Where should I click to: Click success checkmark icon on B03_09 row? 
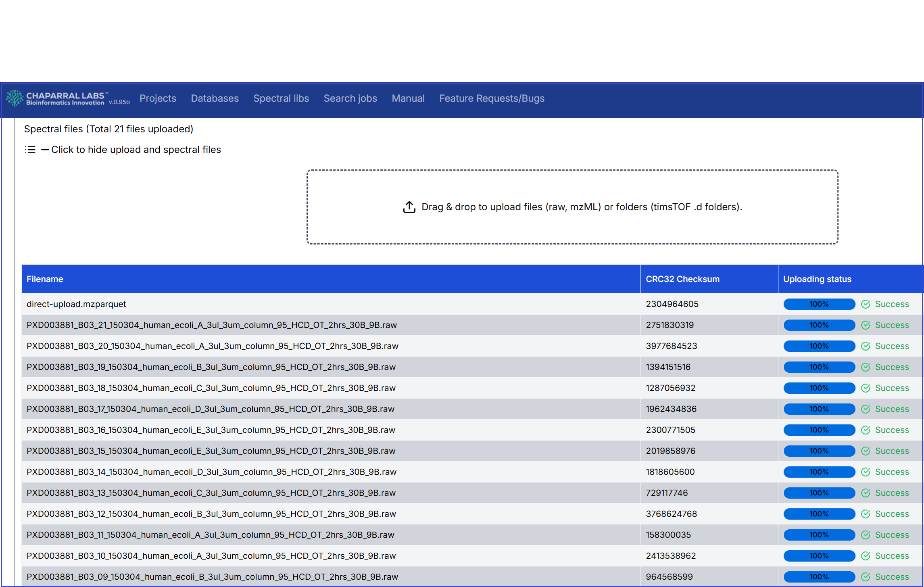click(866, 577)
